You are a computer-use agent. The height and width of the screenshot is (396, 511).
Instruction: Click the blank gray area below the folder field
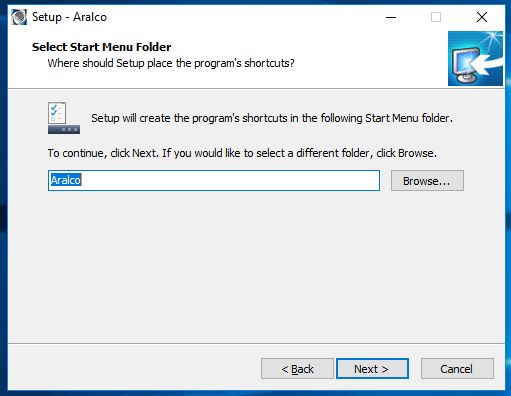[x=256, y=267]
